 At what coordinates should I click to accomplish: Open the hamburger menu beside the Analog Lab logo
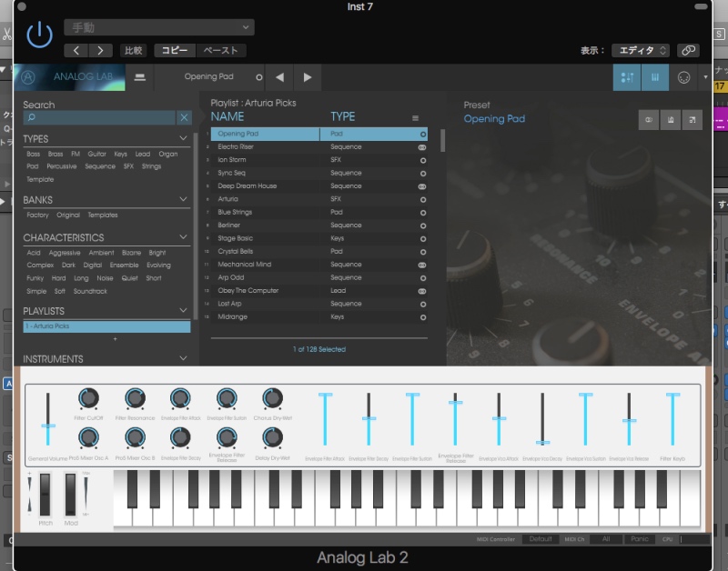pos(140,77)
